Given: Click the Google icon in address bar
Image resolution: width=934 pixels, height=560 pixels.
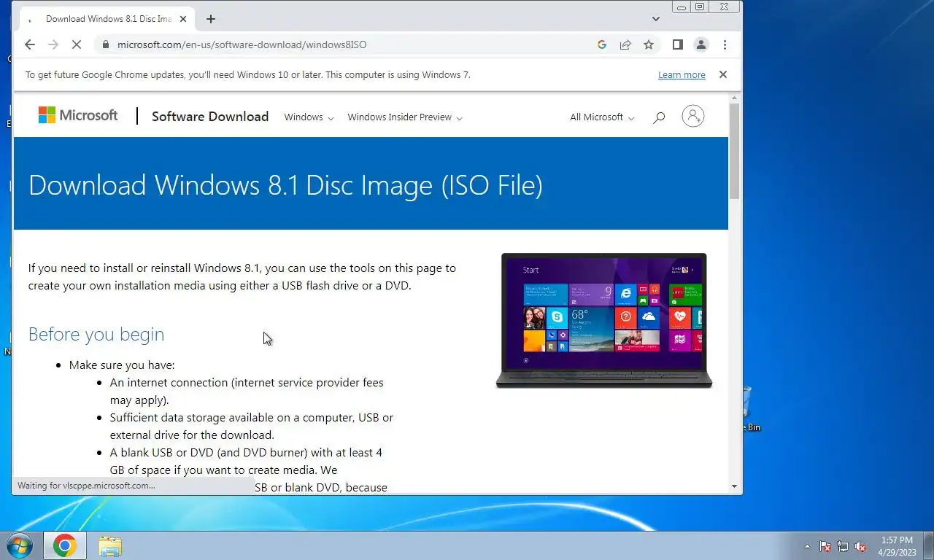Looking at the screenshot, I should pos(602,44).
